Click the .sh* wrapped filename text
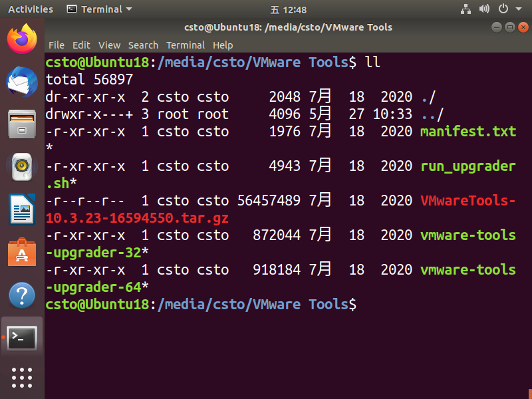This screenshot has width=532, height=399. tap(61, 184)
